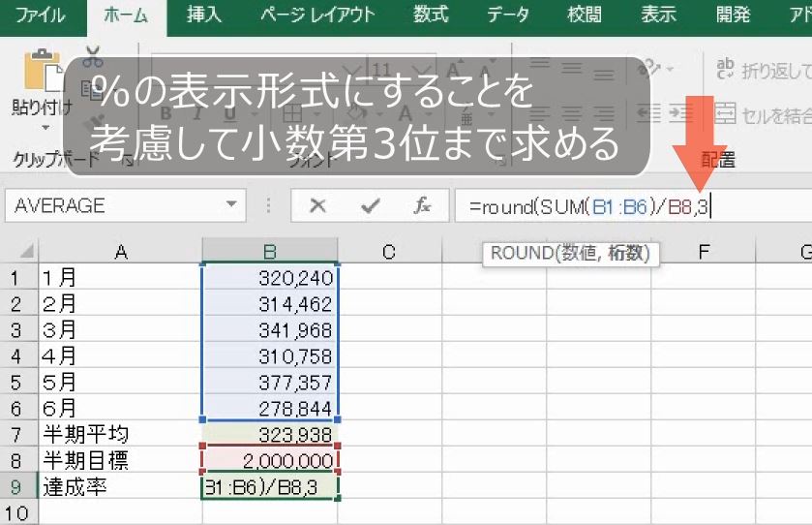Viewport: 812px width, 525px height.
Task: Click cell value 278,844
Action: coord(270,409)
